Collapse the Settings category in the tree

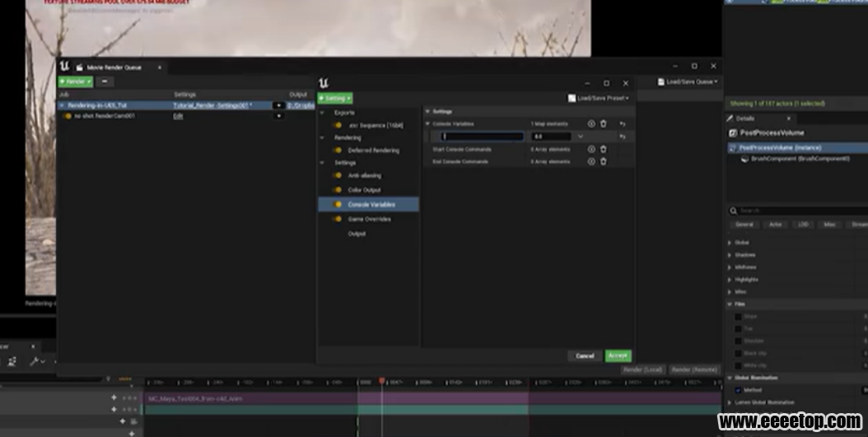click(x=322, y=163)
